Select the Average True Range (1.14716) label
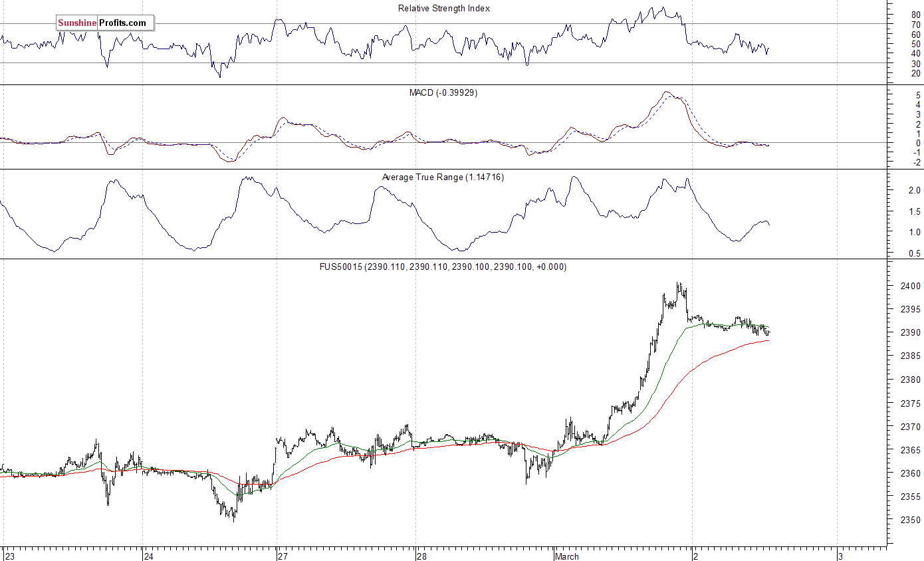This screenshot has width=924, height=561. pyautogui.click(x=443, y=177)
